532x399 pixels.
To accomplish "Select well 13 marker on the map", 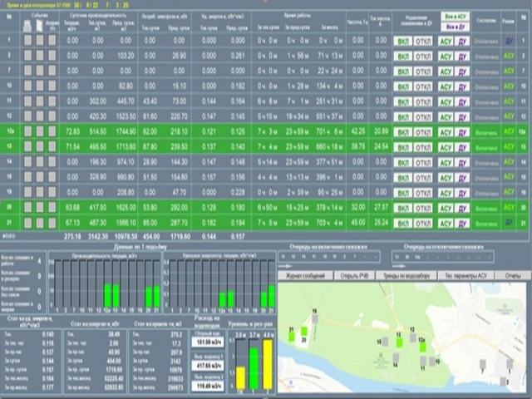I will 399,342.
